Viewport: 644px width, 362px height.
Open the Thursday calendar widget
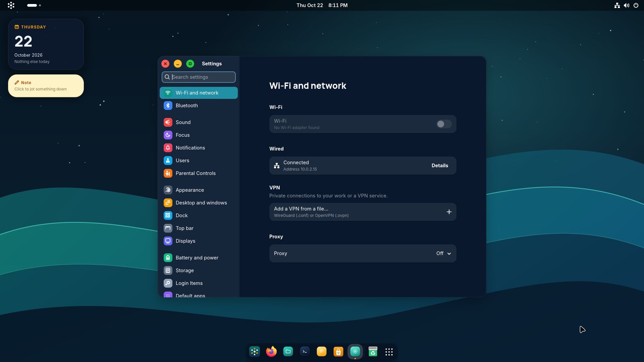point(46,44)
